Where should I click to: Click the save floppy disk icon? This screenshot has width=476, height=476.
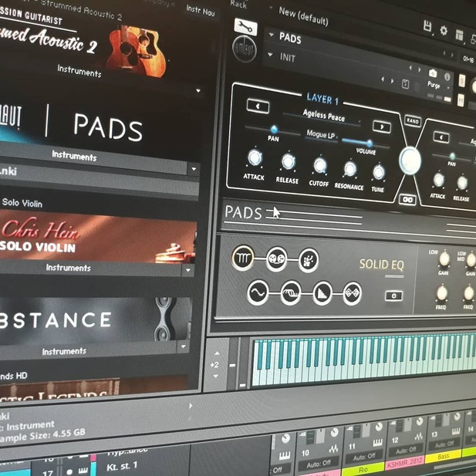tap(427, 28)
